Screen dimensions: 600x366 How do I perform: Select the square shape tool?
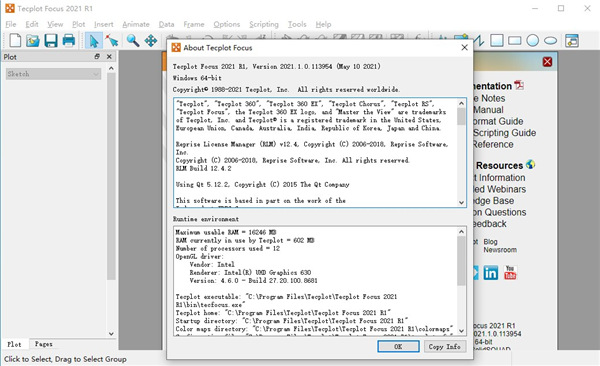pos(497,40)
